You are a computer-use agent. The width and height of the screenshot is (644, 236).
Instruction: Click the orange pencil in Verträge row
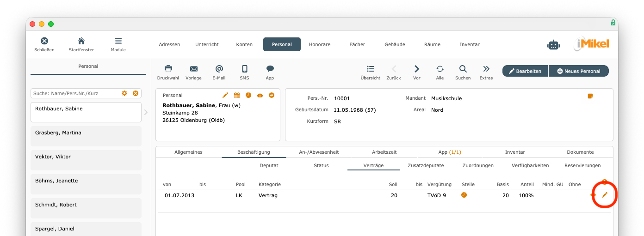(604, 195)
